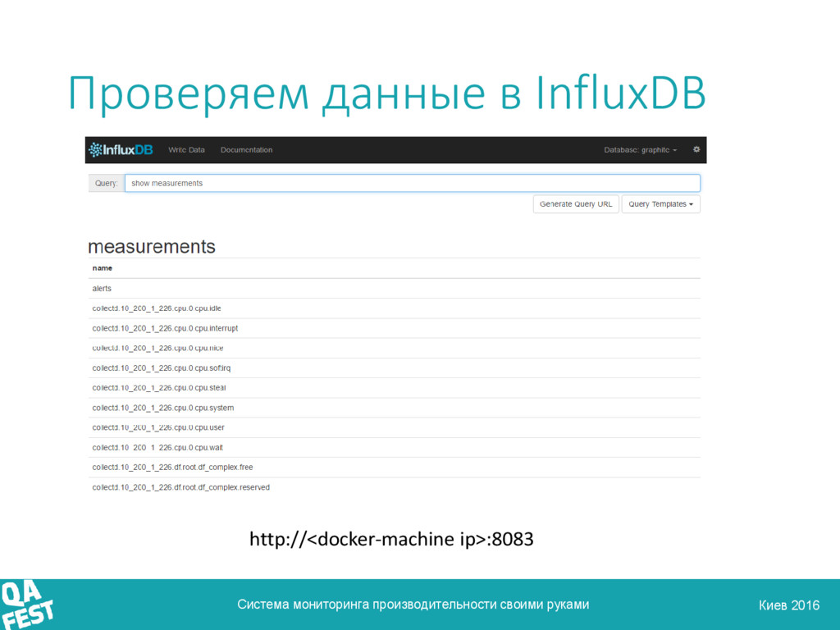Expand the Database: graphite dropdown
This screenshot has height=630, width=840.
click(x=640, y=150)
